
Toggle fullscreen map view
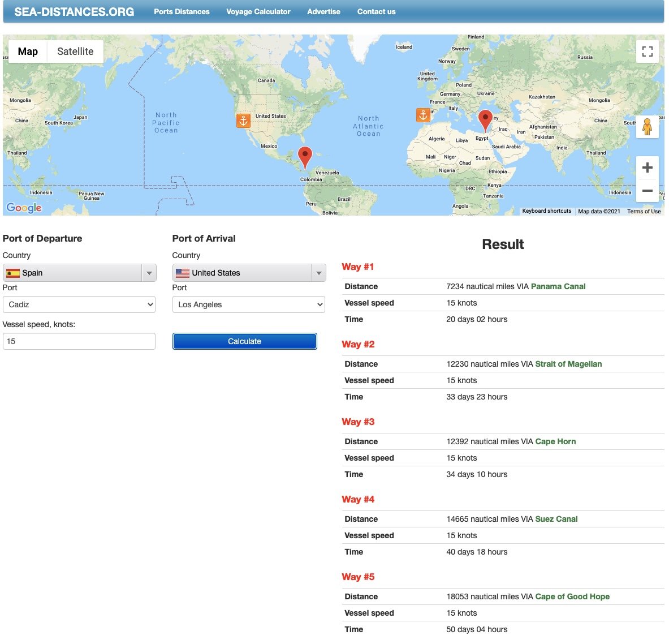click(648, 51)
